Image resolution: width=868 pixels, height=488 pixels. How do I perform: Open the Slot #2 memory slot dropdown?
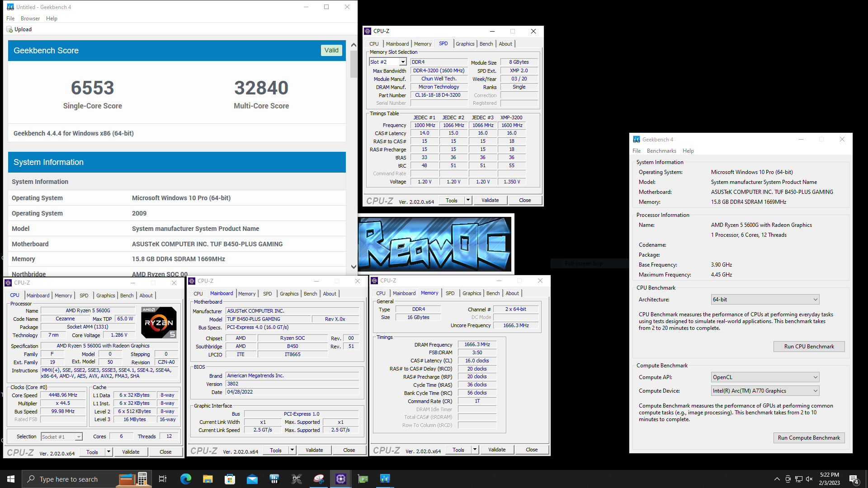coord(403,62)
